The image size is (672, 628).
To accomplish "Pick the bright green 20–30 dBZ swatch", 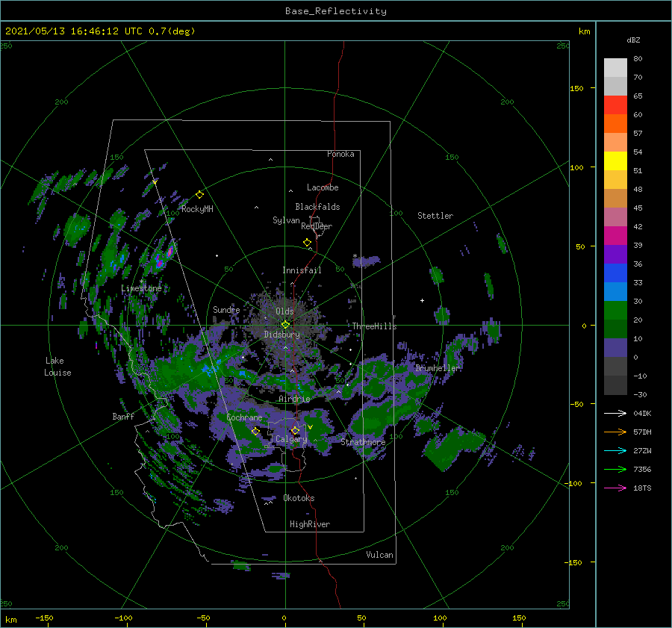I will [x=615, y=311].
